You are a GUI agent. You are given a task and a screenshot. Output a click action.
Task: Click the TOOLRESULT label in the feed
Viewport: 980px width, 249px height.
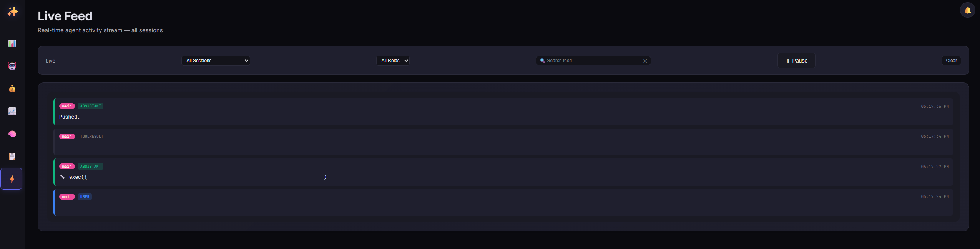[x=92, y=137]
